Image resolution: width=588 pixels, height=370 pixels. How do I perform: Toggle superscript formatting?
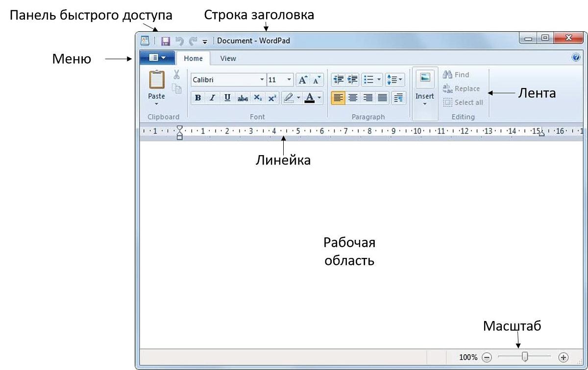pos(272,98)
